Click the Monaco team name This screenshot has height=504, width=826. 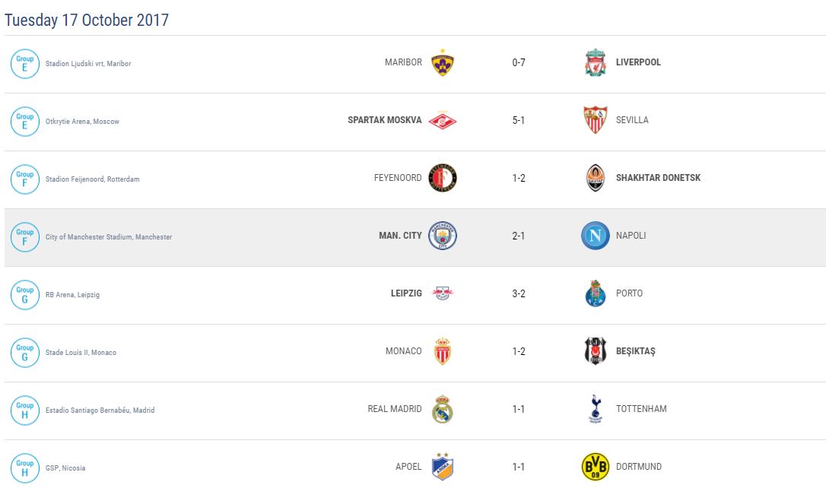point(403,351)
